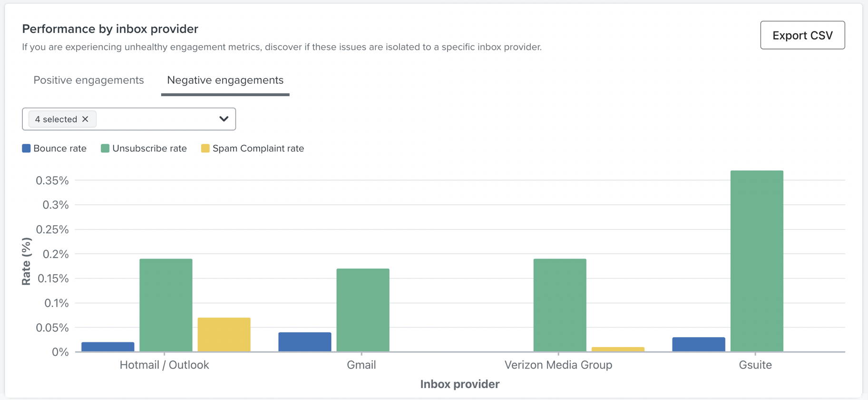The height and width of the screenshot is (400, 868).
Task: Click the Performance by inbox provider heading
Action: [109, 29]
